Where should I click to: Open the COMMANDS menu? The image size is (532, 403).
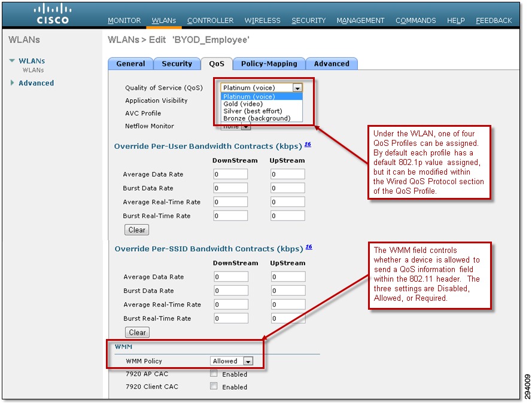point(416,21)
